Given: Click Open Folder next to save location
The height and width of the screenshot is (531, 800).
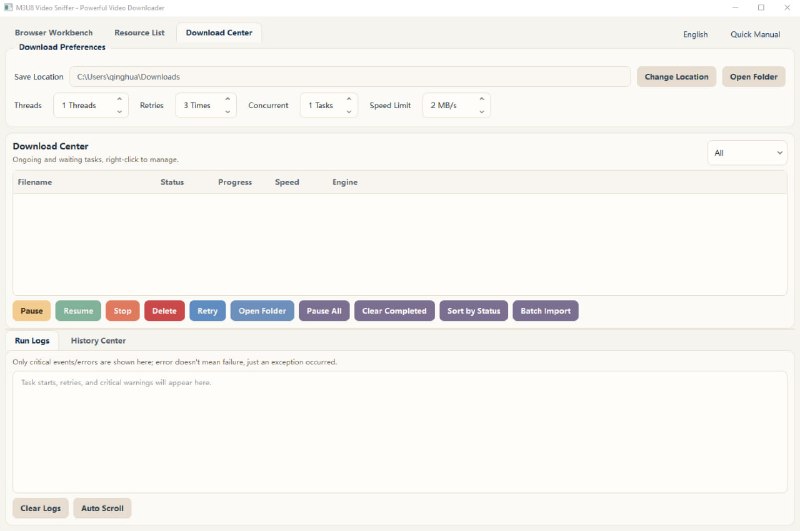Looking at the screenshot, I should (x=754, y=77).
